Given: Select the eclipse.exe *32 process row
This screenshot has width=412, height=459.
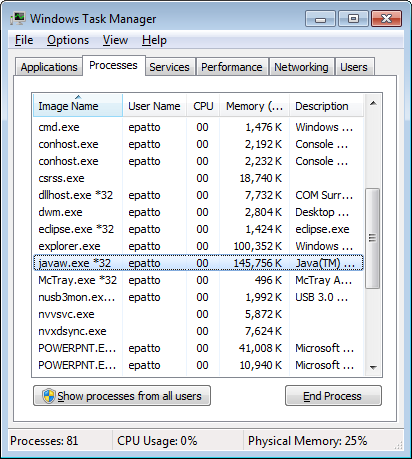Looking at the screenshot, I should click(198, 229).
